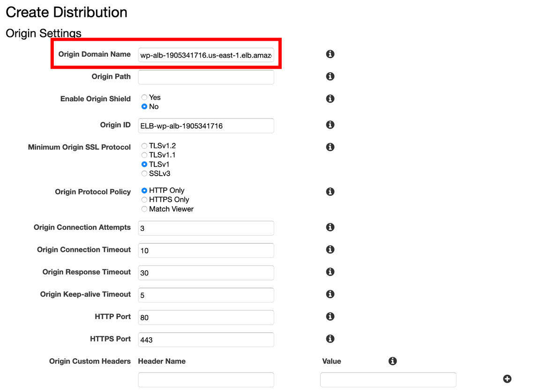Click info icon for Origin Protocol Policy
Image resolution: width=538 pixels, height=392 pixels.
(330, 192)
